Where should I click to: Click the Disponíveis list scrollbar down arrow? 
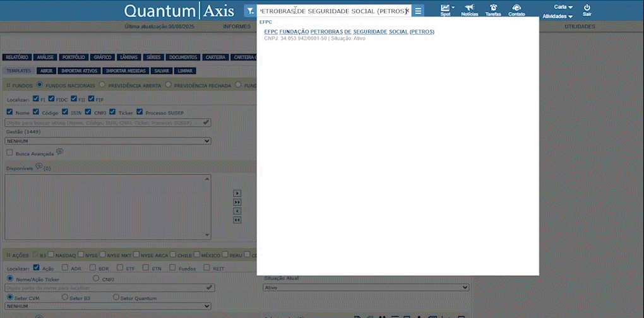pyautogui.click(x=208, y=235)
